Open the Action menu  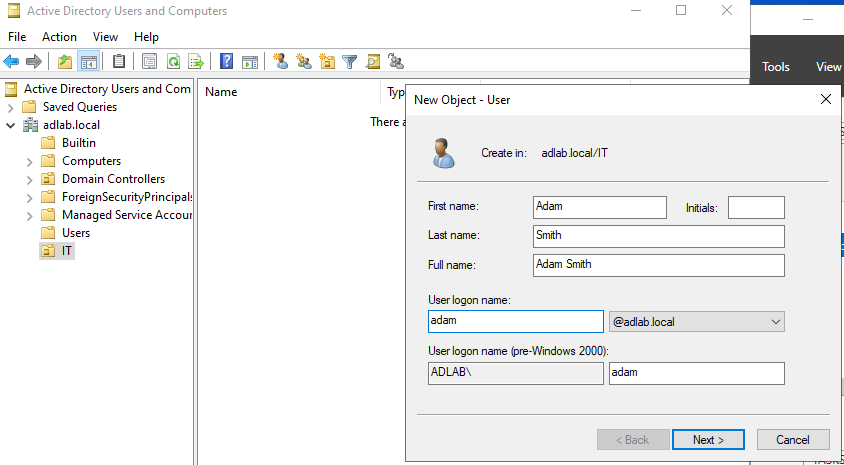pyautogui.click(x=59, y=37)
